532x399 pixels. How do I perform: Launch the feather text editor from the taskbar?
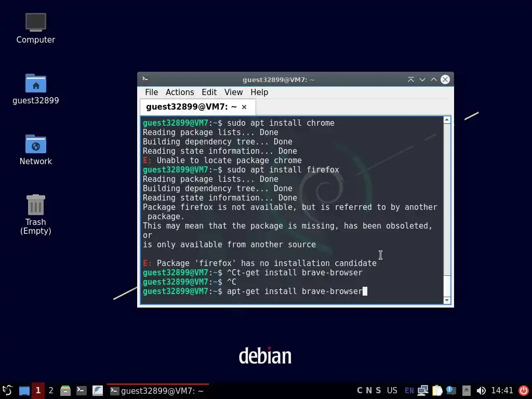98,391
